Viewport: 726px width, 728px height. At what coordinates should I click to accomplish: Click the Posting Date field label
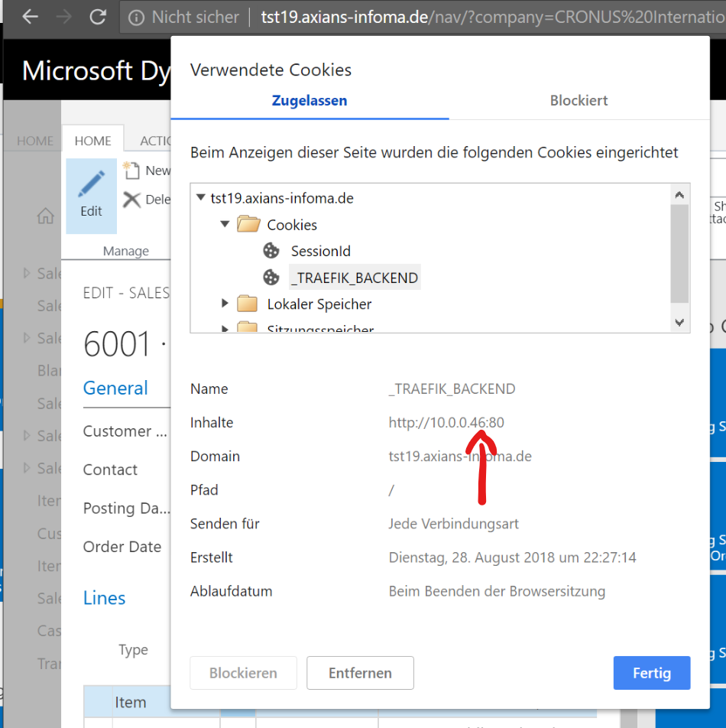(126, 508)
